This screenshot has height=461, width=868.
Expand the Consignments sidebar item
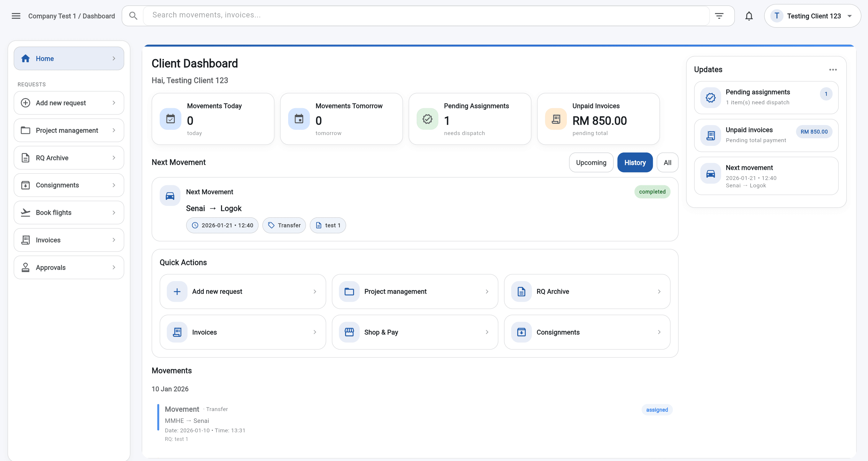tap(69, 185)
